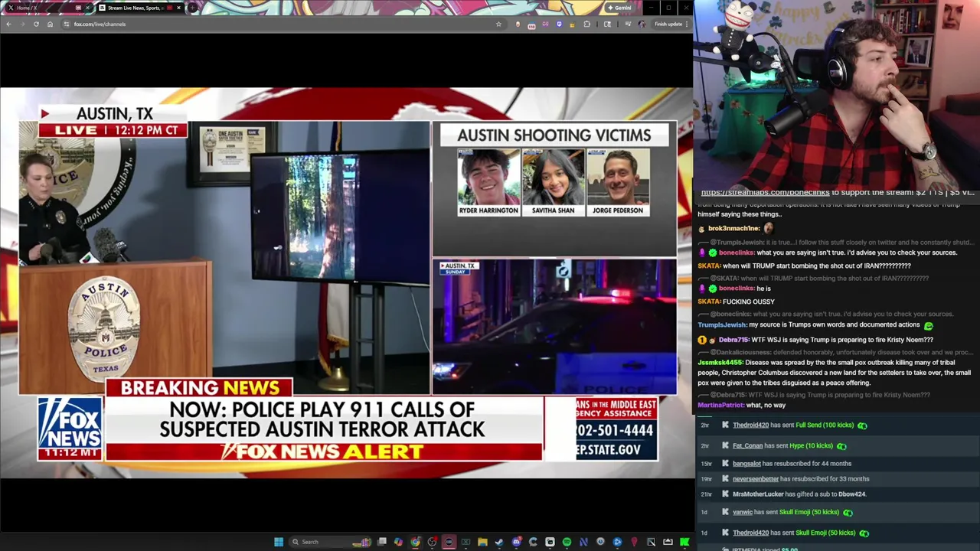980x551 pixels.
Task: Click username Fat_Conan in the alerts list
Action: [x=747, y=445]
